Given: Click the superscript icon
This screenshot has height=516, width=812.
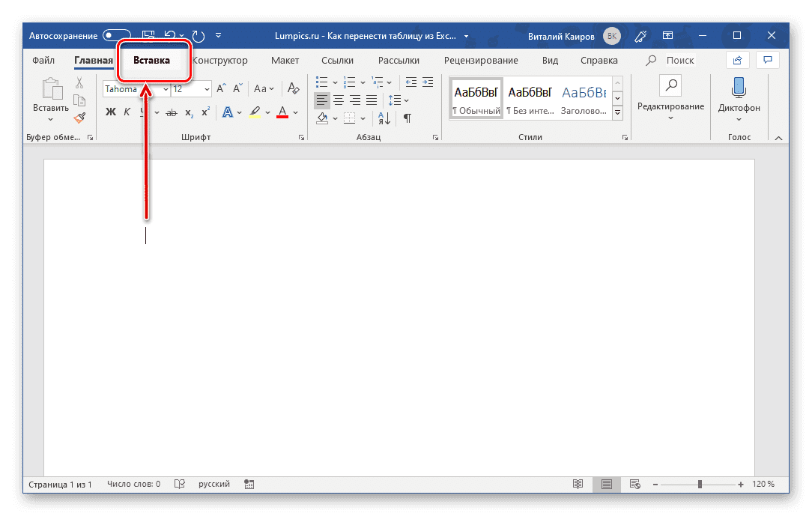Looking at the screenshot, I should [x=204, y=111].
